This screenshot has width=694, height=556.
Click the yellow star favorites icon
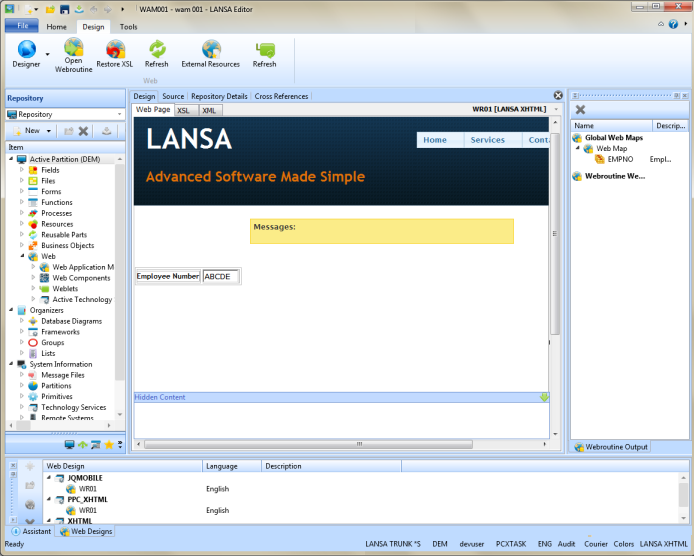pyautogui.click(x=109, y=444)
